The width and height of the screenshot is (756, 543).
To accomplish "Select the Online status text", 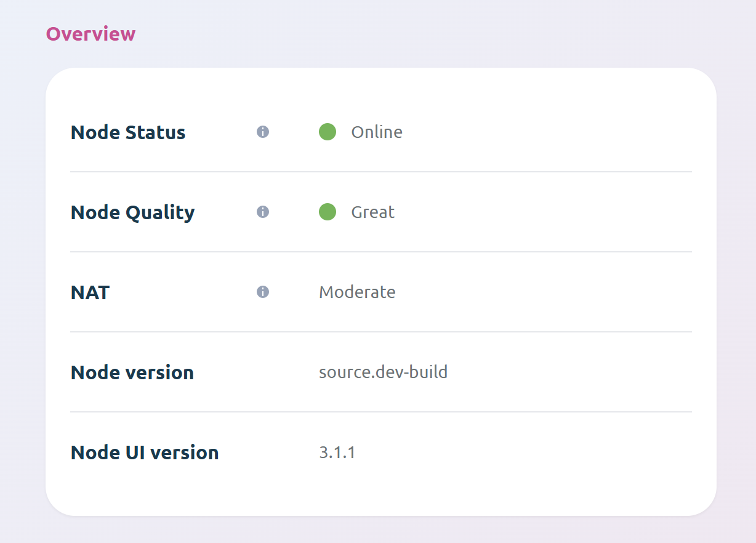I will pyautogui.click(x=377, y=132).
